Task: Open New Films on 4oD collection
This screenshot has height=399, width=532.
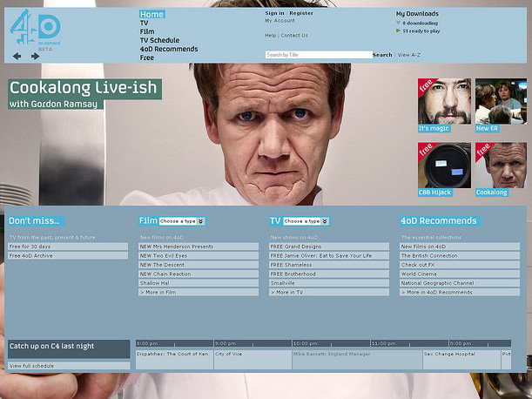Action: pos(460,247)
